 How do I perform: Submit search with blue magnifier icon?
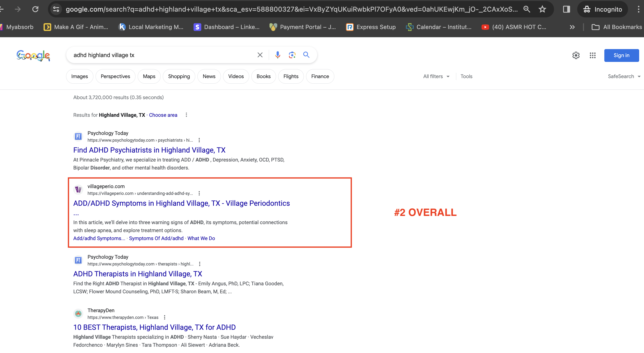[x=306, y=55]
